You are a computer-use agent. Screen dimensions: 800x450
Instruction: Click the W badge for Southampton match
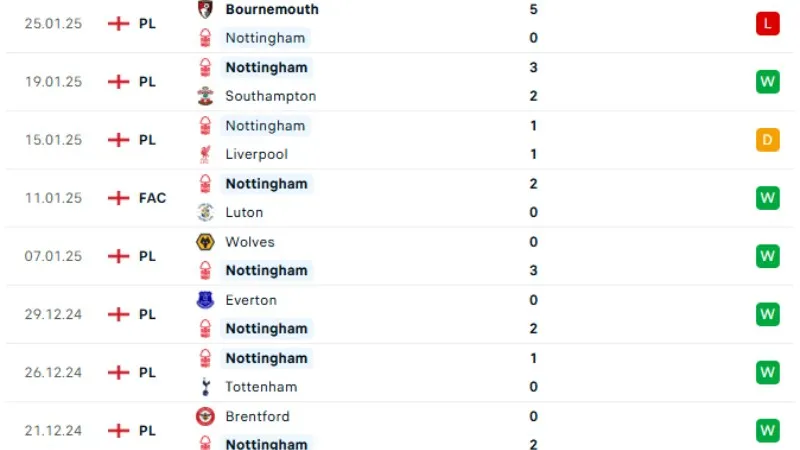click(x=767, y=82)
